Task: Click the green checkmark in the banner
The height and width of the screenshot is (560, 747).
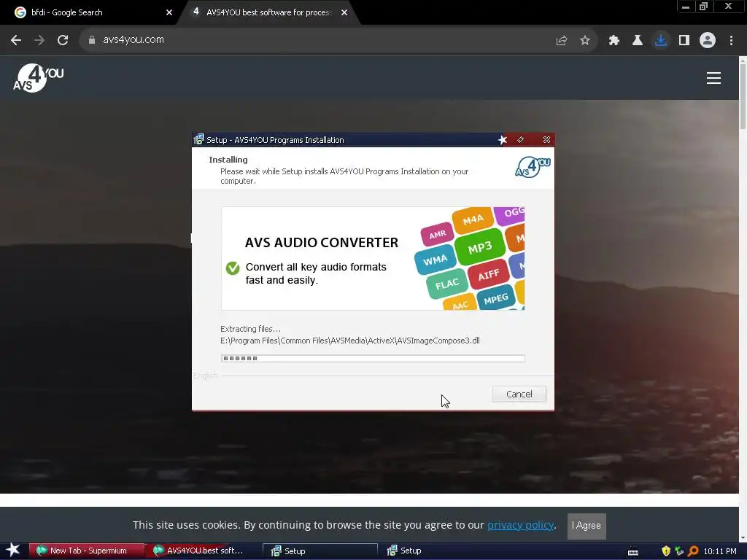Action: [x=233, y=268]
